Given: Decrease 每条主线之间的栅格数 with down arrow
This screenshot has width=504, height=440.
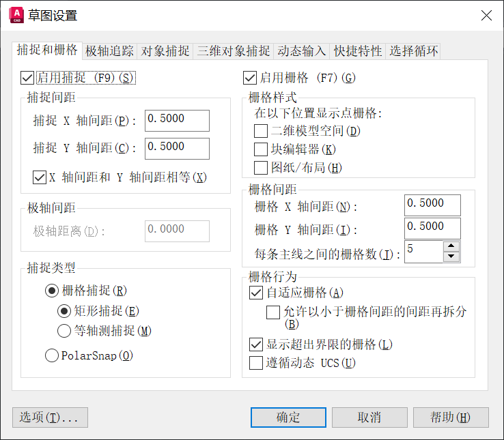Looking at the screenshot, I should [x=451, y=256].
